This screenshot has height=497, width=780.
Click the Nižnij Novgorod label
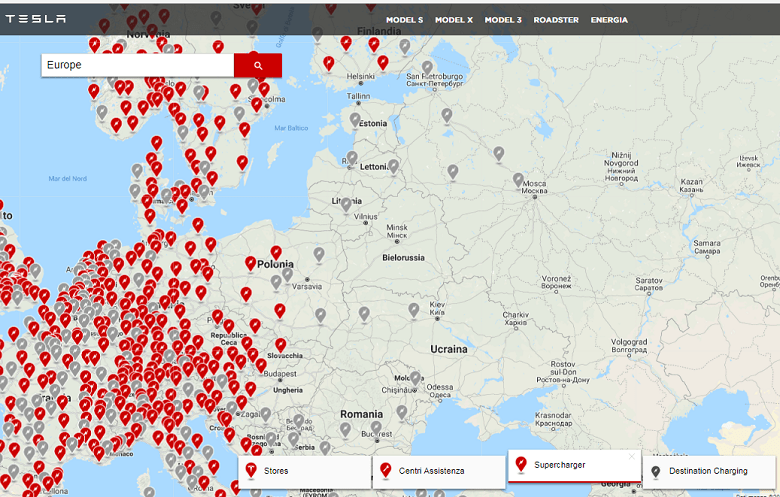621,167
